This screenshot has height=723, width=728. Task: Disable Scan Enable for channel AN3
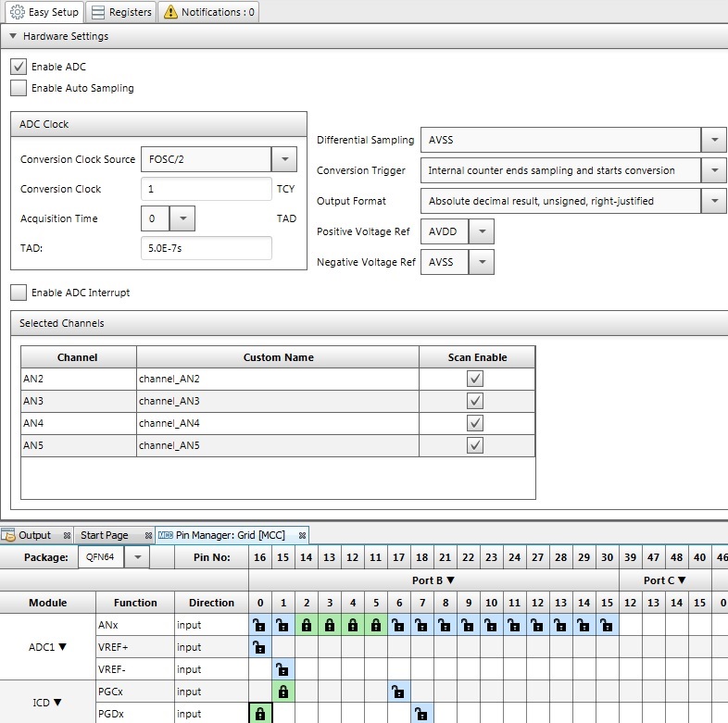coord(476,401)
